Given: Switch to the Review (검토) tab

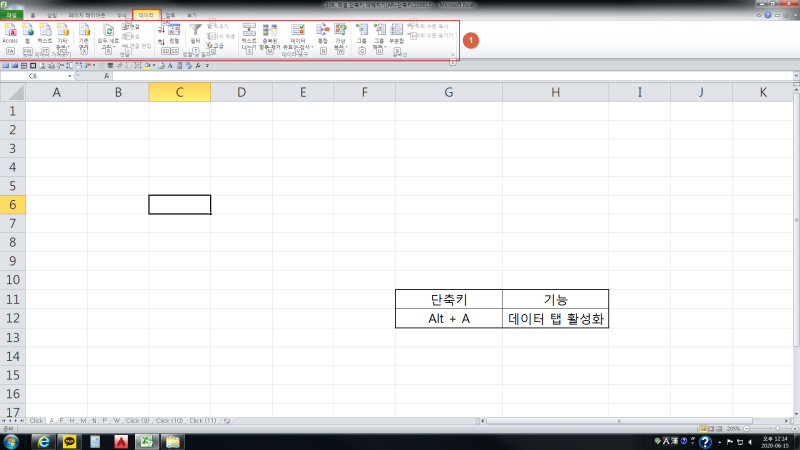Looking at the screenshot, I should 170,15.
